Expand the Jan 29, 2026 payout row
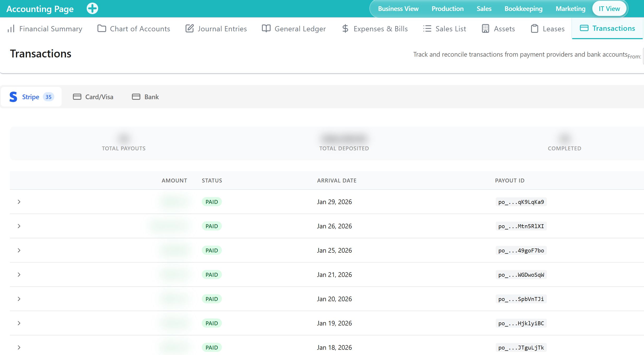644x355 pixels. [19, 202]
